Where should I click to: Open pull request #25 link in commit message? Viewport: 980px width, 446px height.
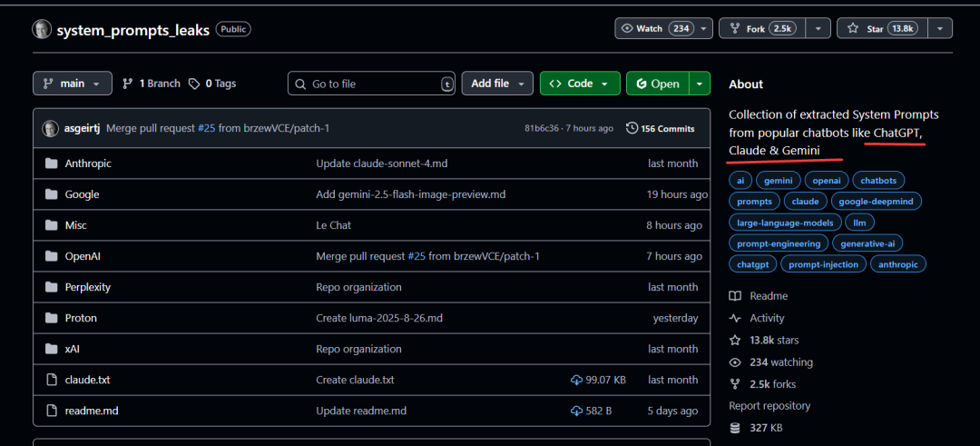click(207, 128)
